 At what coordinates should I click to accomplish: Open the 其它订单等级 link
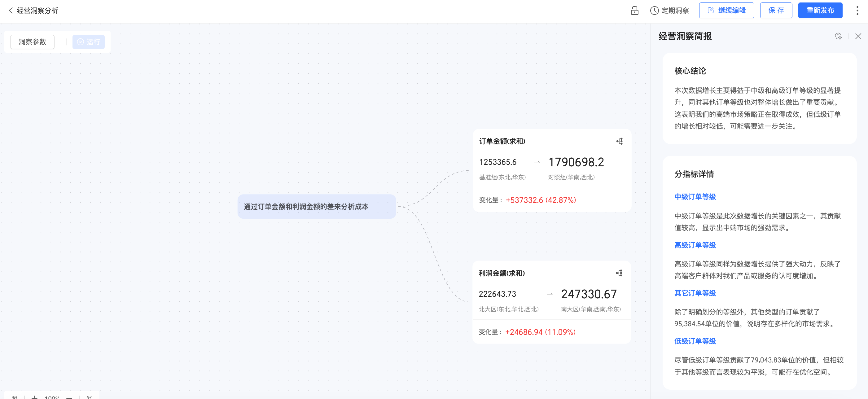click(695, 293)
